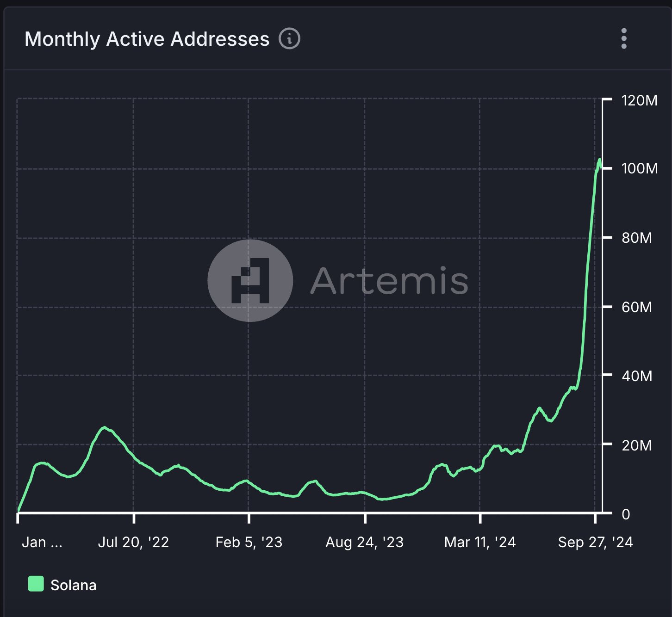Click the 60M y-axis label
The image size is (672, 617).
click(637, 307)
